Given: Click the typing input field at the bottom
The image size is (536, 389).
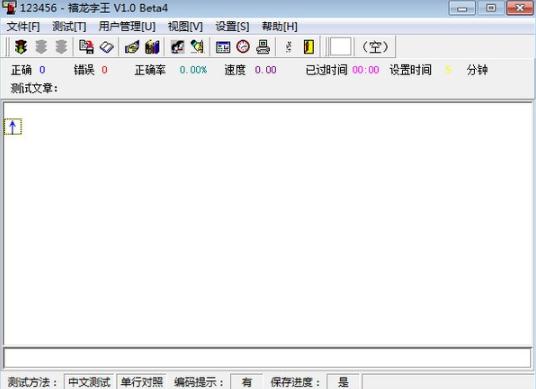Looking at the screenshot, I should click(x=268, y=358).
